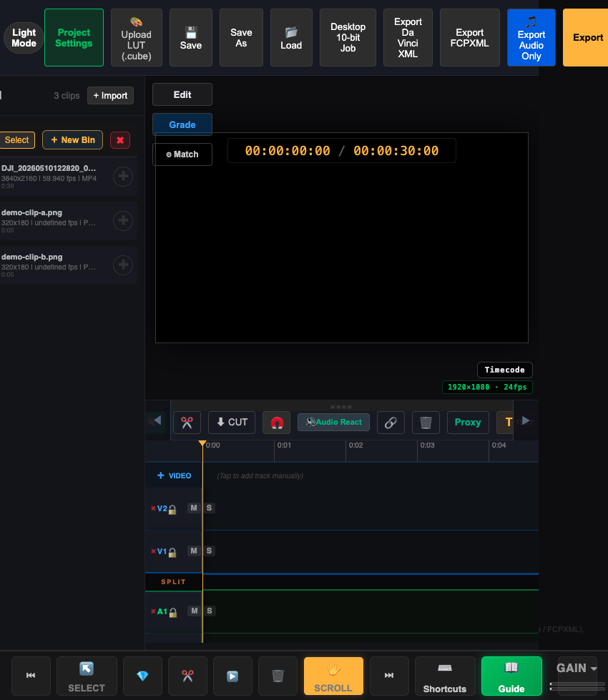Mute the A1 audio track
This screenshot has height=700, width=608.
195,611
